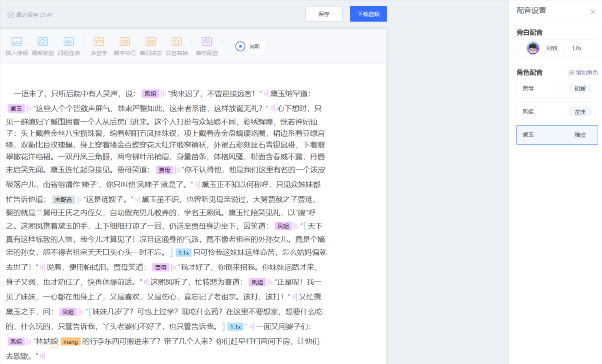Click the 下载音频 download audio button
This screenshot has height=364, width=602.
368,14
